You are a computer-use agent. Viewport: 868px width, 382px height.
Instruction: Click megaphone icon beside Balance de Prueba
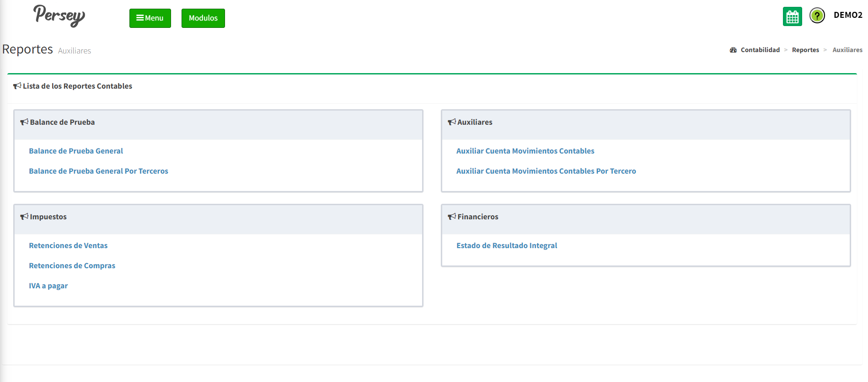[24, 122]
